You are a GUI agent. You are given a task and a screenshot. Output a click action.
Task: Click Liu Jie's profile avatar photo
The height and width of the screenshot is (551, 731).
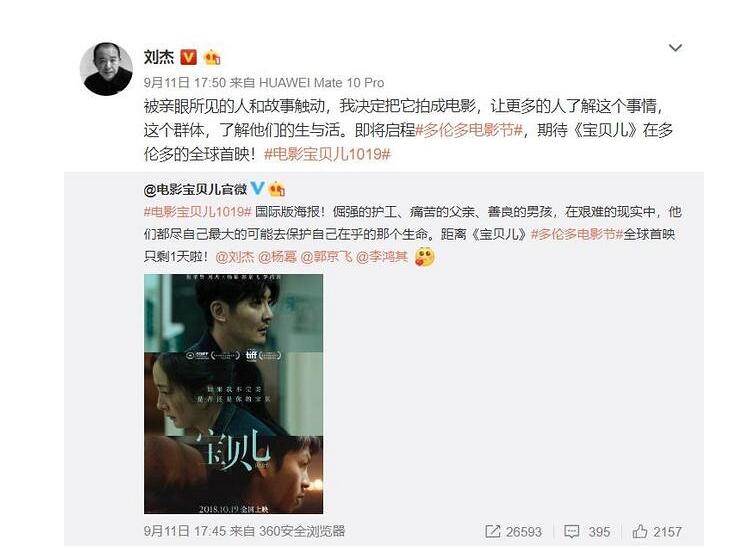[x=106, y=69]
